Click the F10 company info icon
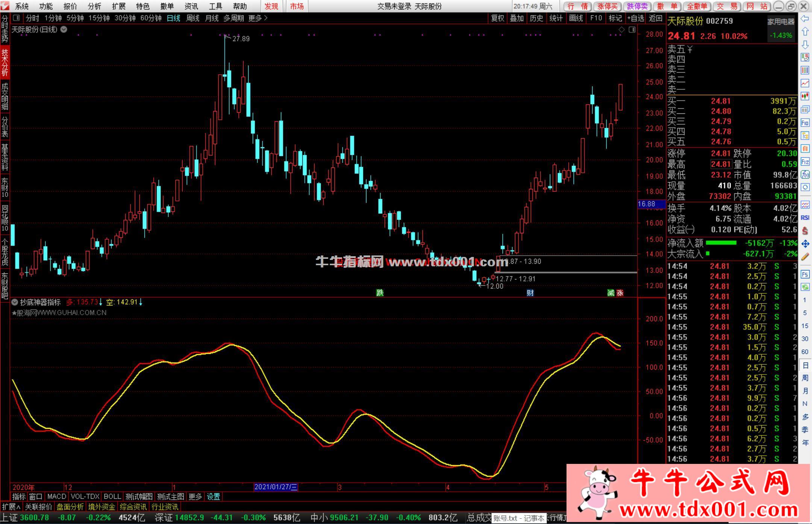Image resolution: width=812 pixels, height=524 pixels. (x=805, y=122)
